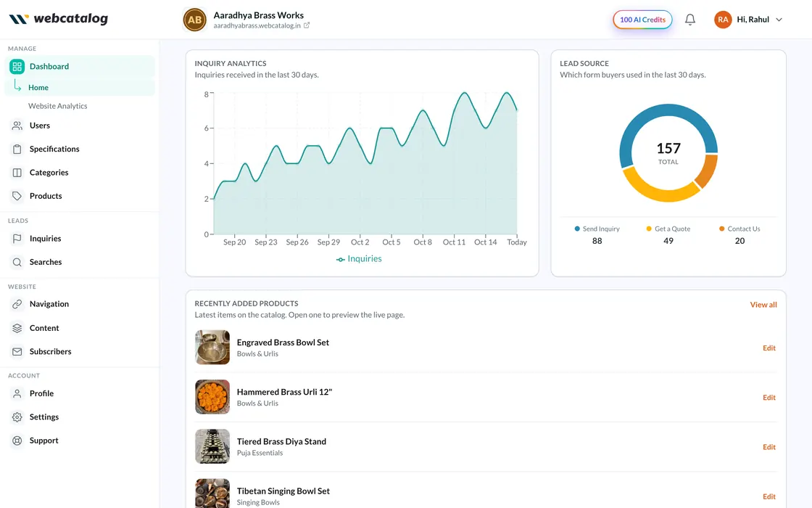Click the Subscribers envelope icon

(17, 351)
